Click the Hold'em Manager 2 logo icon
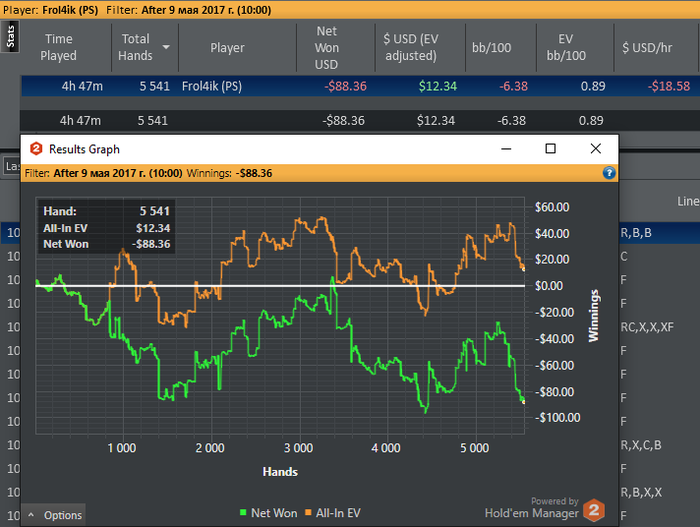Screen dimensions: 700x527 [x=594, y=510]
